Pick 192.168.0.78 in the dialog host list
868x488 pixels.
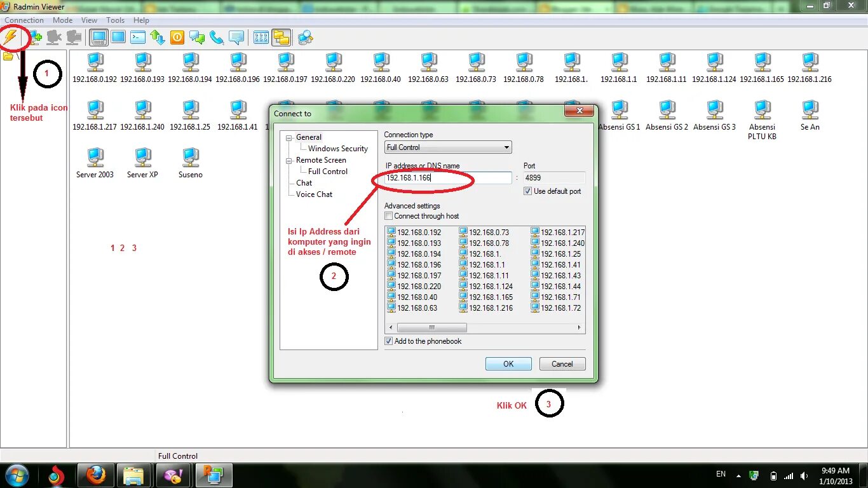pos(484,243)
